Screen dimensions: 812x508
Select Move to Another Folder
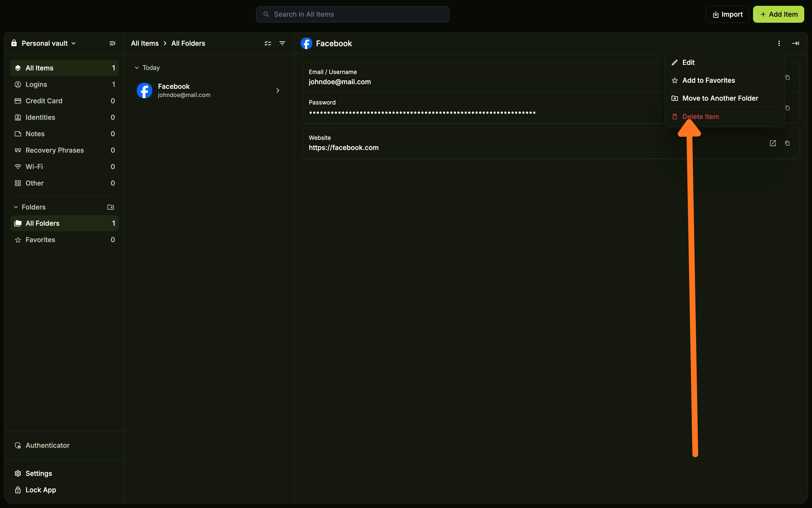[x=725, y=98]
